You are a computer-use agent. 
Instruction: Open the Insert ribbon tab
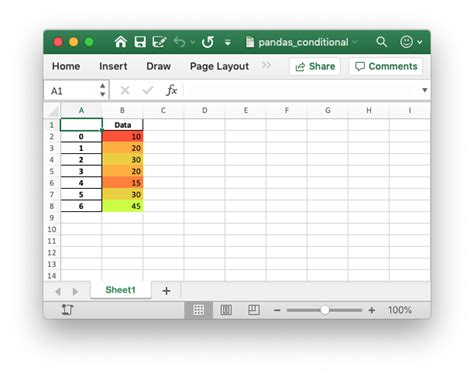pyautogui.click(x=113, y=66)
